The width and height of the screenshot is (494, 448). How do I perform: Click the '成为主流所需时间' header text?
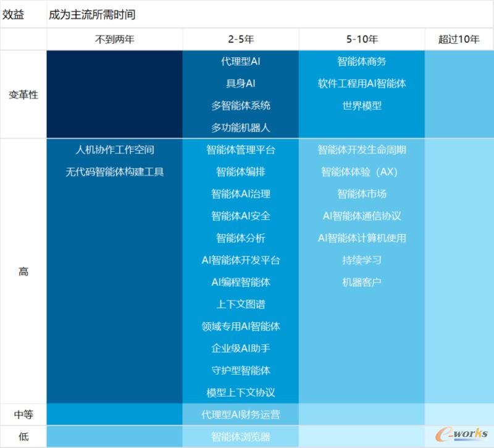click(x=92, y=14)
